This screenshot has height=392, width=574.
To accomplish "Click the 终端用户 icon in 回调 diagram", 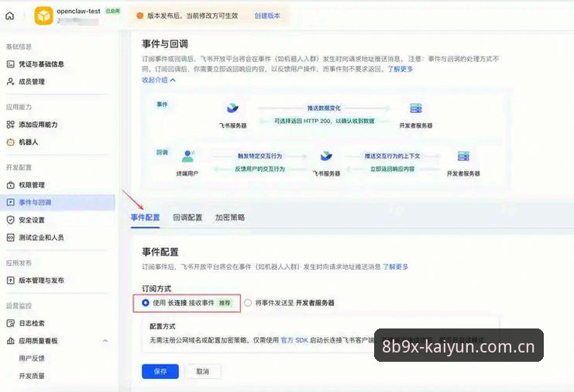I will [x=187, y=156].
